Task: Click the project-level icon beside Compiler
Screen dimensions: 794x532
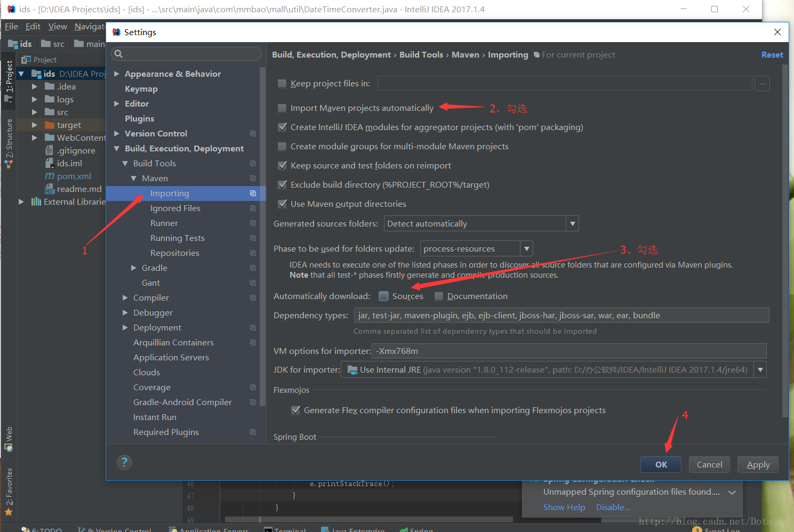Action: (253, 297)
